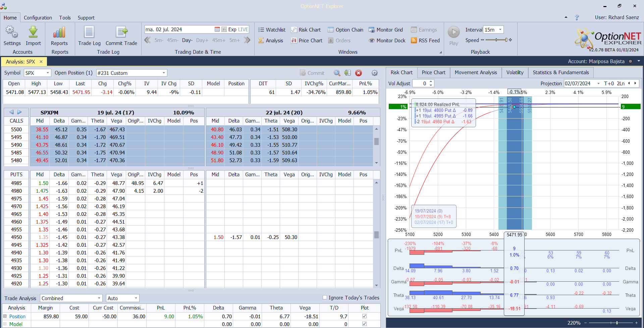Close the Analysis: SPX tab
This screenshot has height=328, width=644.
(41, 62)
